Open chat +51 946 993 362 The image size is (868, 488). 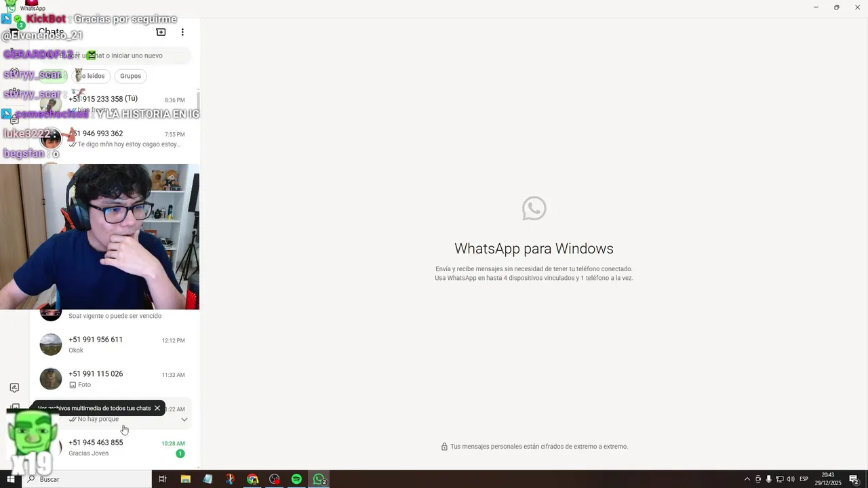[x=113, y=139]
